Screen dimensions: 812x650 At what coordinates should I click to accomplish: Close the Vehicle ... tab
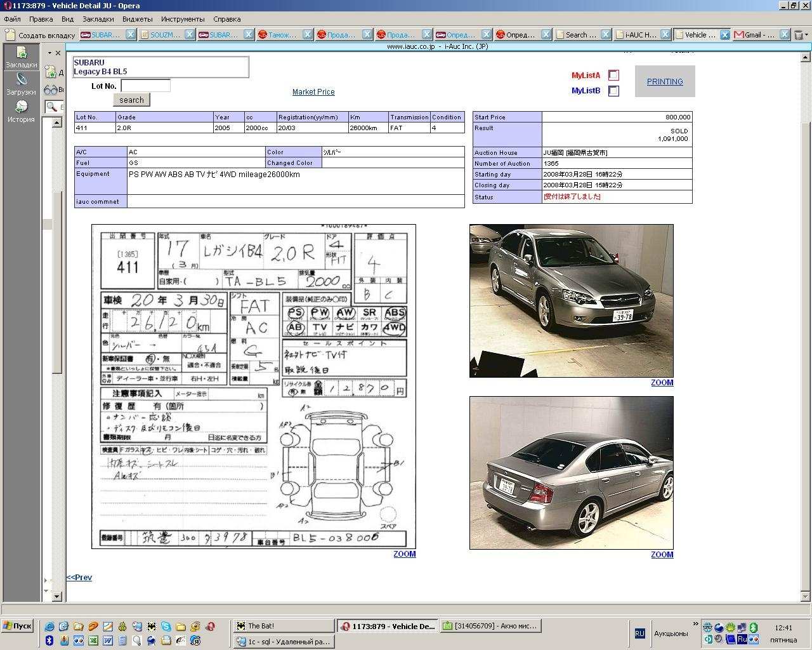[725, 35]
